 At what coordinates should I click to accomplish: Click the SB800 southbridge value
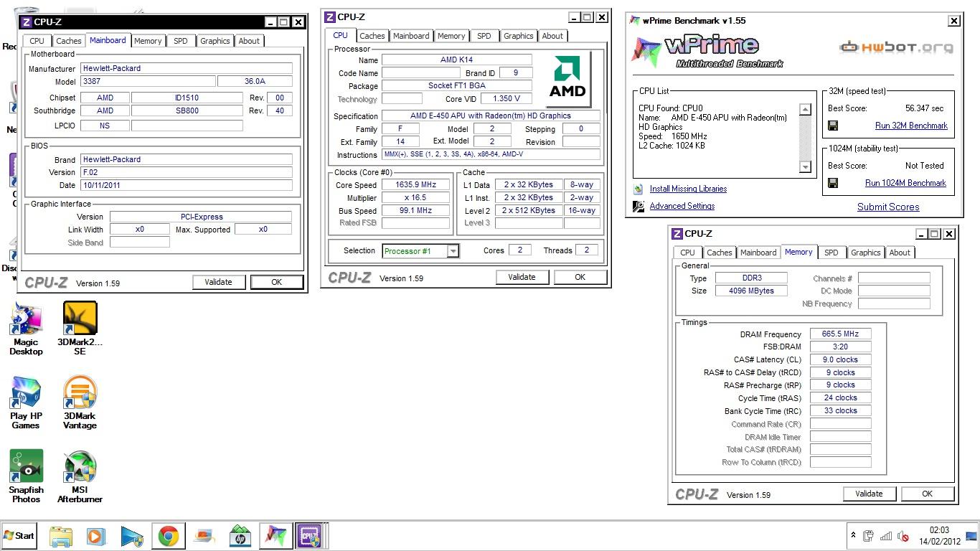click(187, 110)
